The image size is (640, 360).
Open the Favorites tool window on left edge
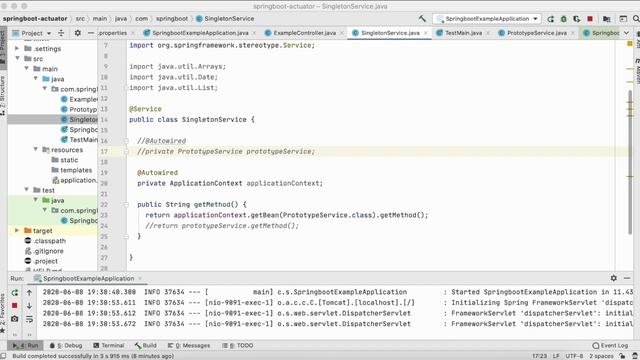click(3, 312)
